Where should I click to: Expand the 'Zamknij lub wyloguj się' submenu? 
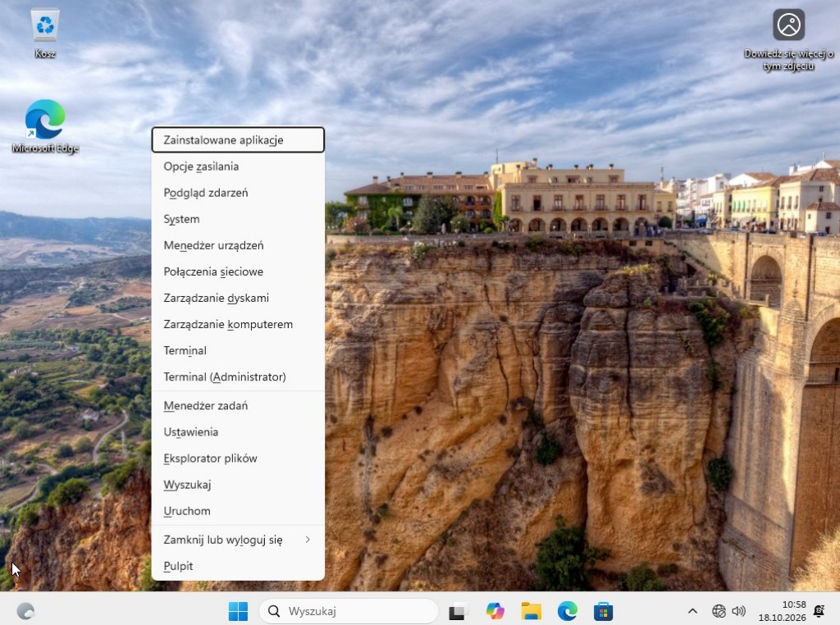point(238,540)
